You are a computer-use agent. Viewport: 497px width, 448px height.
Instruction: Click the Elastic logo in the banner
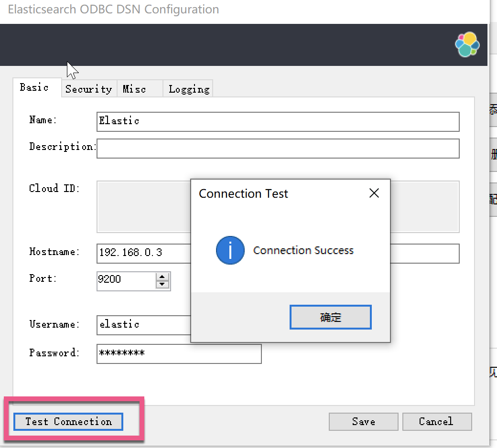coord(467,44)
